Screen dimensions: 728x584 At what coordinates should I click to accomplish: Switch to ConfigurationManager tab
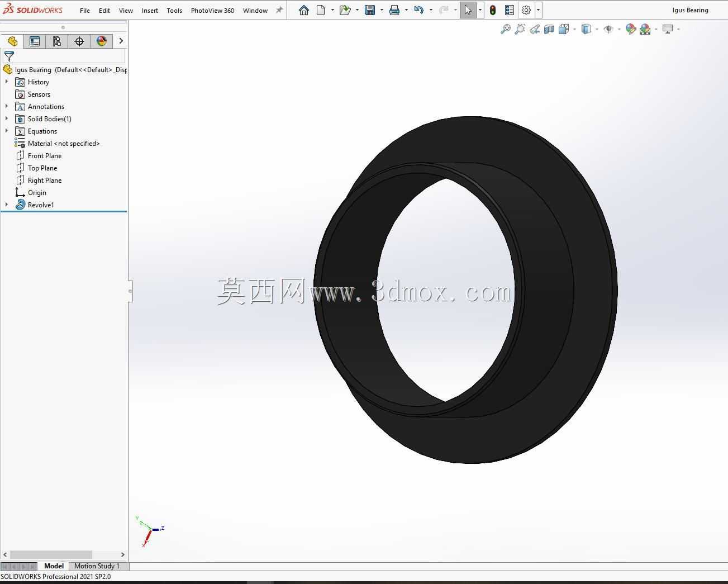point(57,41)
